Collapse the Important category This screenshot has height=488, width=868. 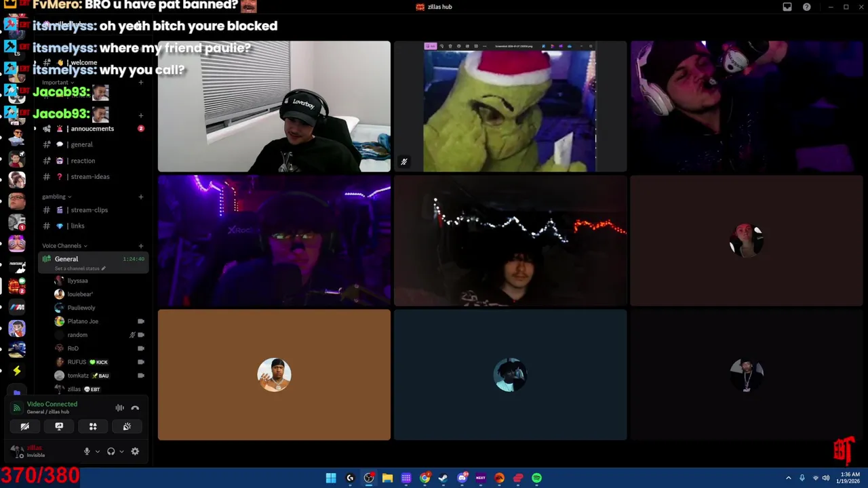click(x=58, y=83)
